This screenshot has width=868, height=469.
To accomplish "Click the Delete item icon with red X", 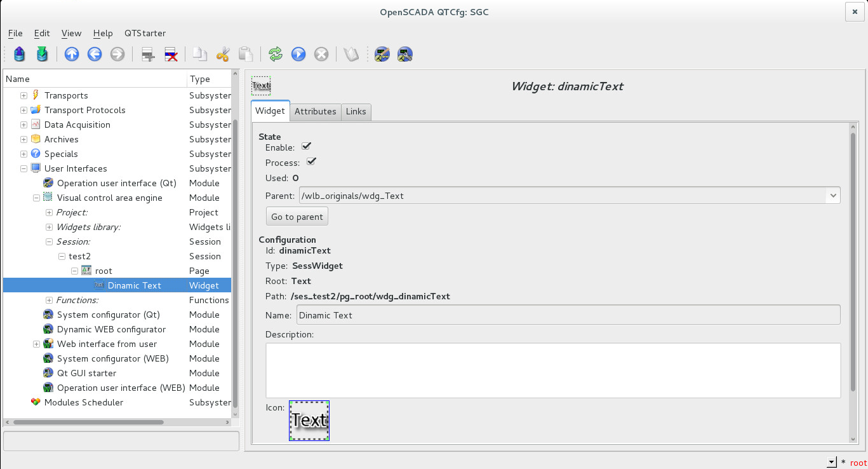I will click(171, 55).
